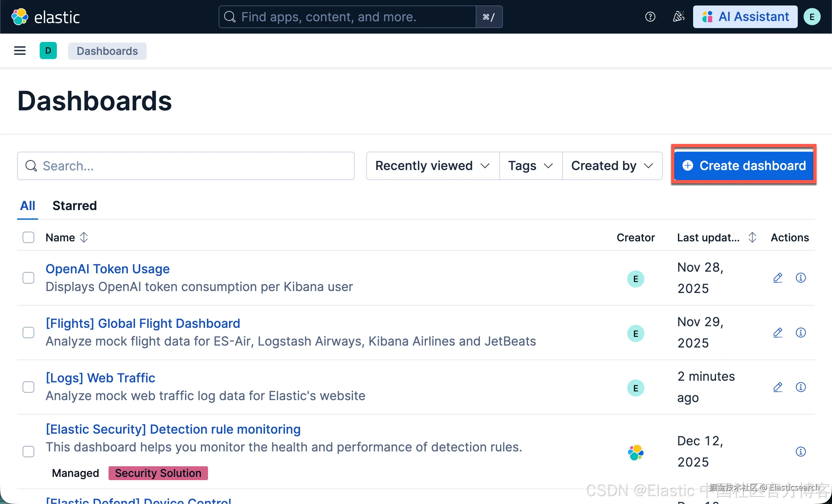
Task: View info for Global Flight Dashboard
Action: [801, 333]
